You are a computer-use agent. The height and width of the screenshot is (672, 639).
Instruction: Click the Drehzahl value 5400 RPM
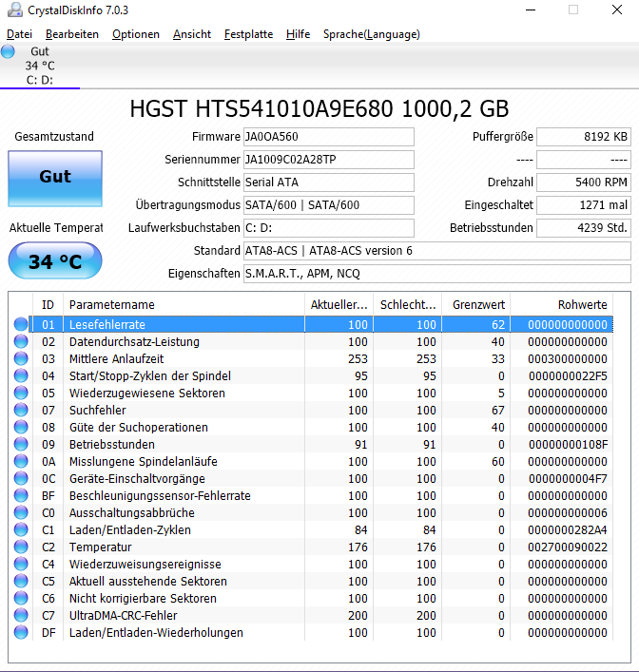pyautogui.click(x=584, y=182)
